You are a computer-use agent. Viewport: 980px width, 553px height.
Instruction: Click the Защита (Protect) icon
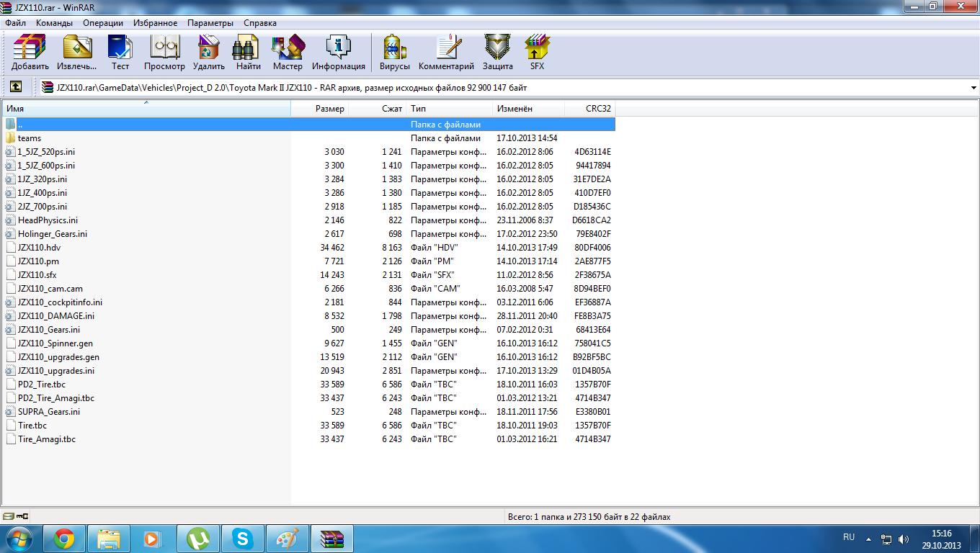pyautogui.click(x=498, y=53)
